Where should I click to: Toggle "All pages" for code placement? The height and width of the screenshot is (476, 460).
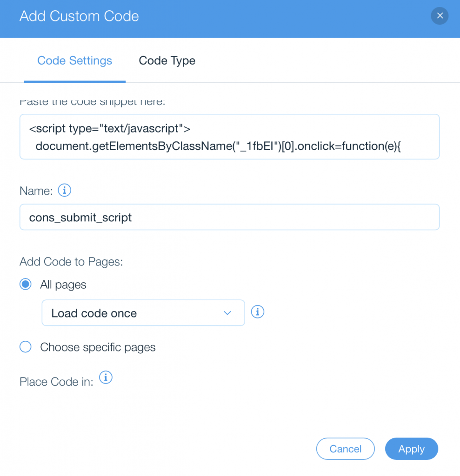click(26, 284)
